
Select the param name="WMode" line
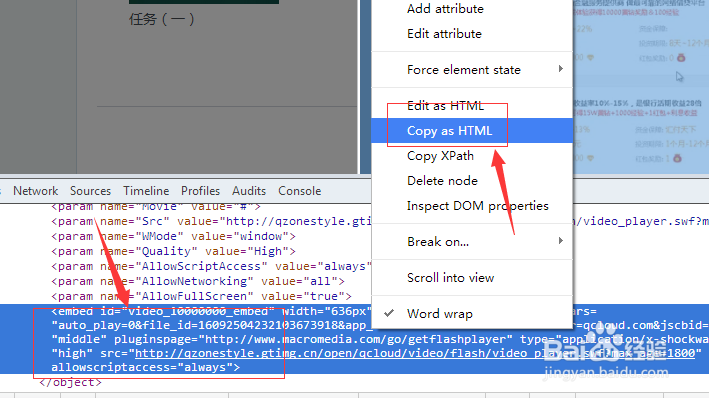click(x=173, y=236)
